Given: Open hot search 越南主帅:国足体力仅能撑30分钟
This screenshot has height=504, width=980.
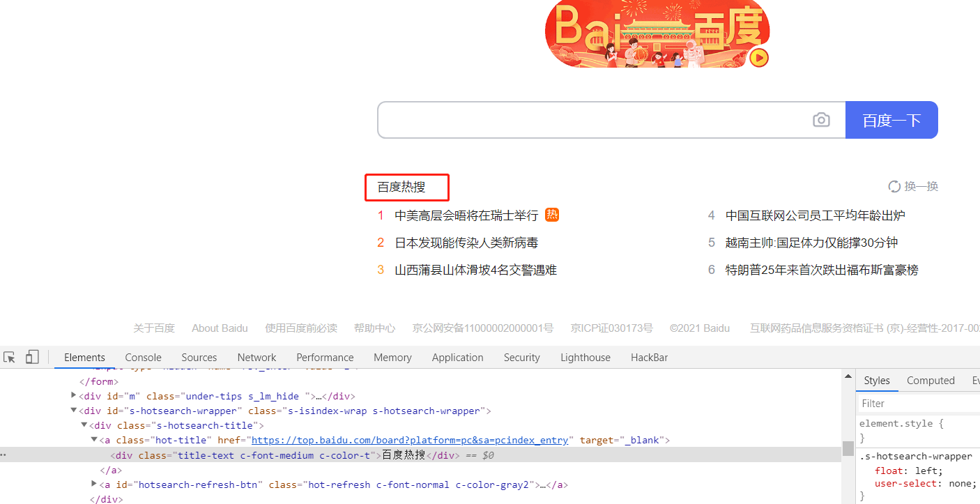Looking at the screenshot, I should 812,243.
